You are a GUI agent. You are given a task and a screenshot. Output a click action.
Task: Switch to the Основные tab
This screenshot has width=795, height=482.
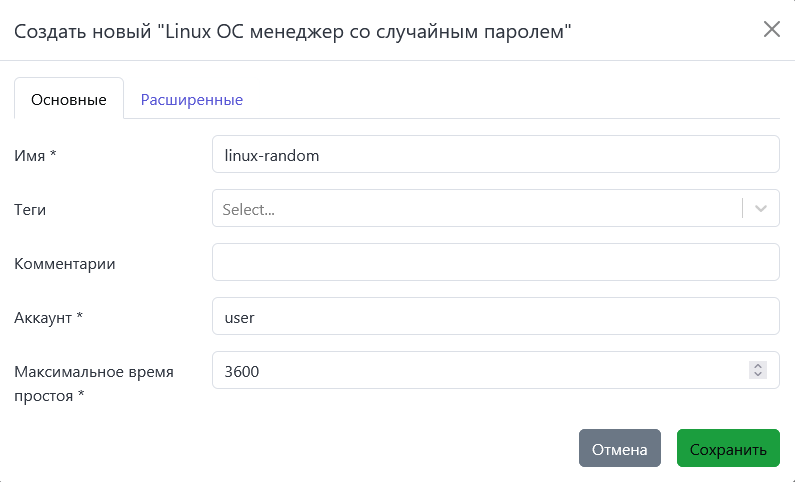(x=69, y=99)
